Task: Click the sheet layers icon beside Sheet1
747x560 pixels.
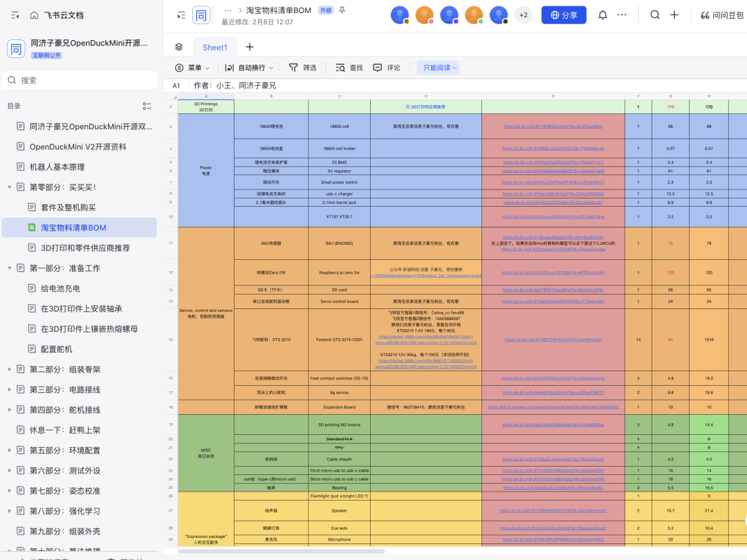Action: pyautogui.click(x=178, y=47)
